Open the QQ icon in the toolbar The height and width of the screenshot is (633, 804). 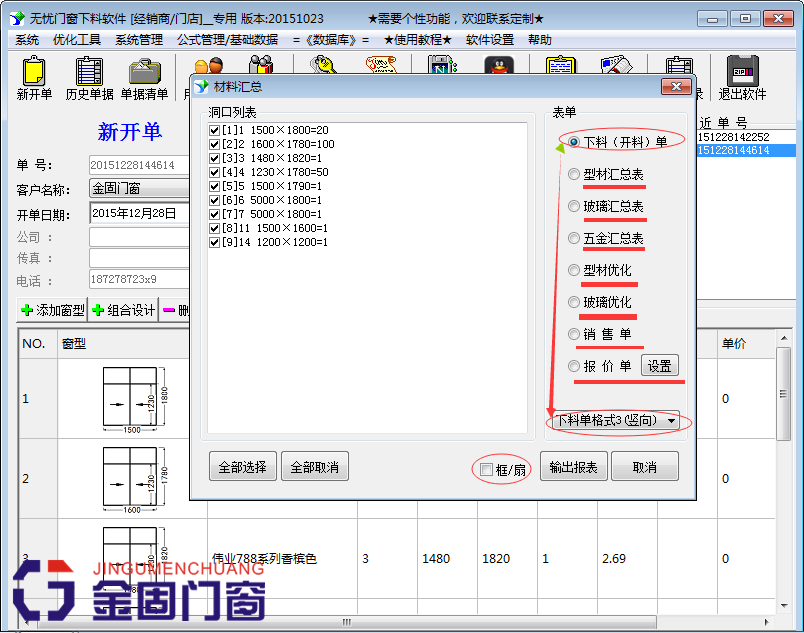pyautogui.click(x=500, y=68)
